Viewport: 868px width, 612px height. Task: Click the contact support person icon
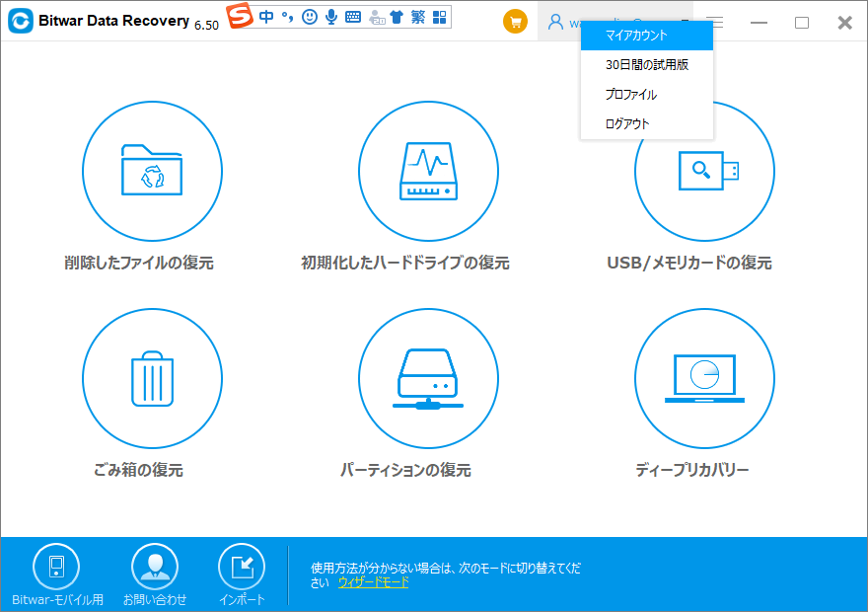(x=155, y=567)
